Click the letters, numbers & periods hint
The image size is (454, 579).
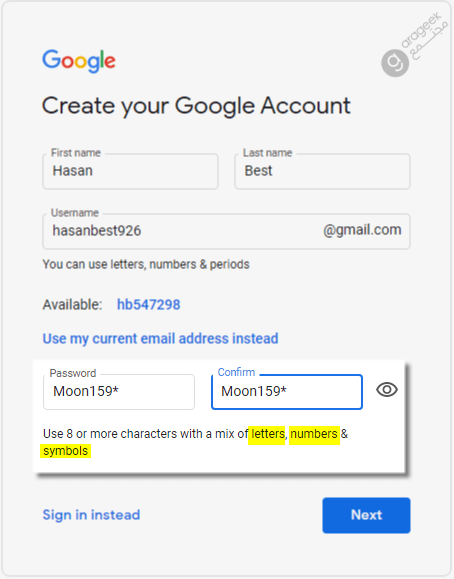146,264
